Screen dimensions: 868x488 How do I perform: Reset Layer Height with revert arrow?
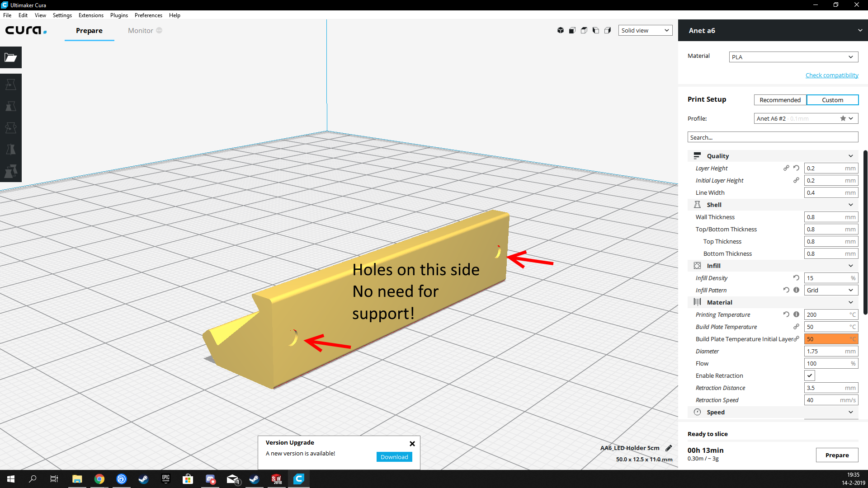[796, 168]
